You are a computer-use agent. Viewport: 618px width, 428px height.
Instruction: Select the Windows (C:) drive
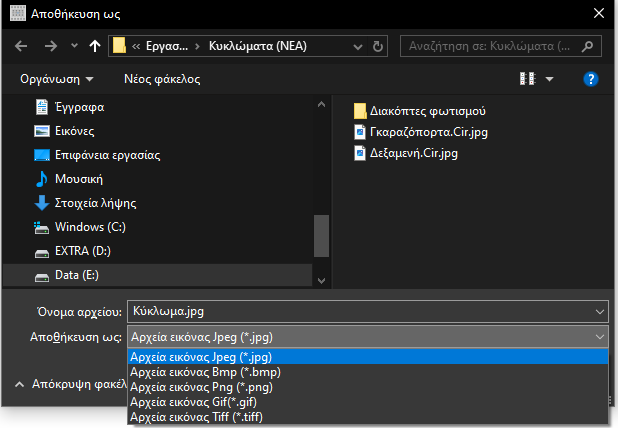click(90, 227)
